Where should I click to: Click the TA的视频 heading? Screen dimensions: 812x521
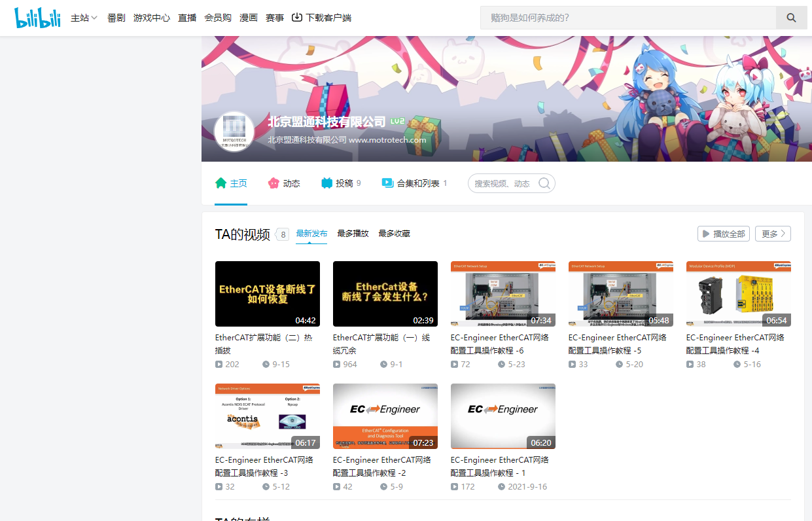tap(243, 234)
